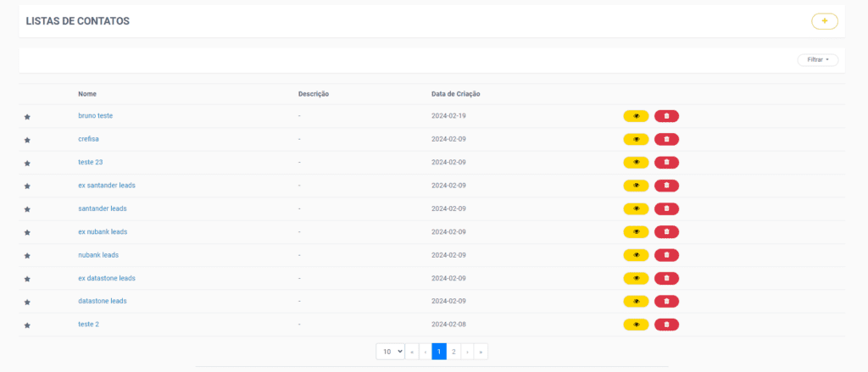Screen dimensions: 868x372
Task: Star the ex nubank leads list
Action: pyautogui.click(x=27, y=232)
